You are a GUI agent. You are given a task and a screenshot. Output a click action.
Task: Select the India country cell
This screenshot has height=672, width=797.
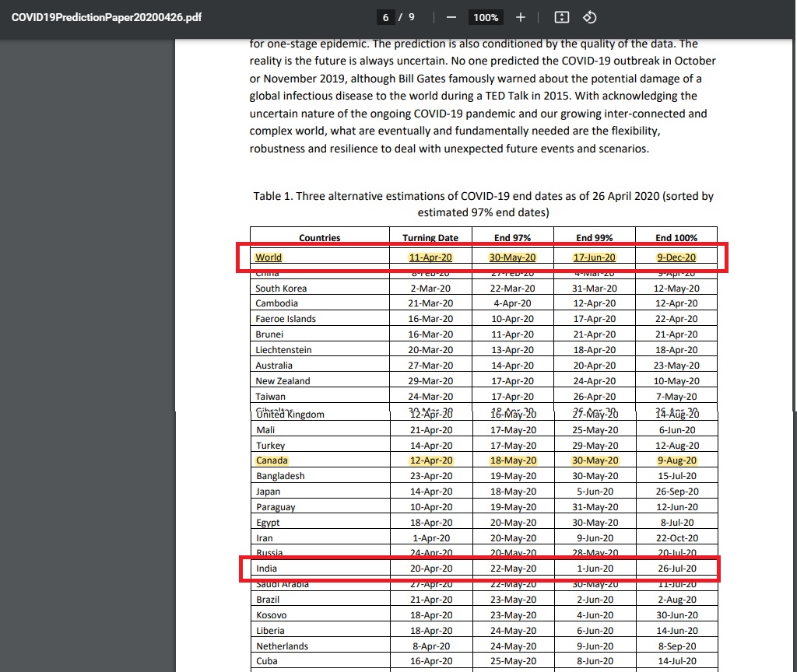(x=266, y=569)
